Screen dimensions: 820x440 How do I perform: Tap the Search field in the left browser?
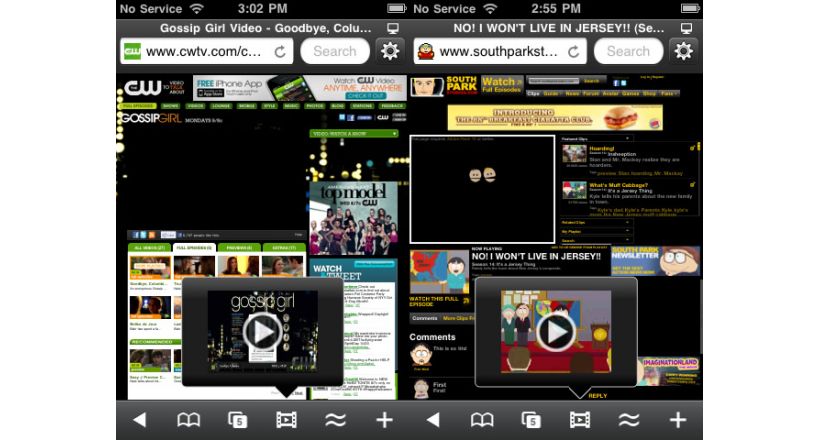335,51
